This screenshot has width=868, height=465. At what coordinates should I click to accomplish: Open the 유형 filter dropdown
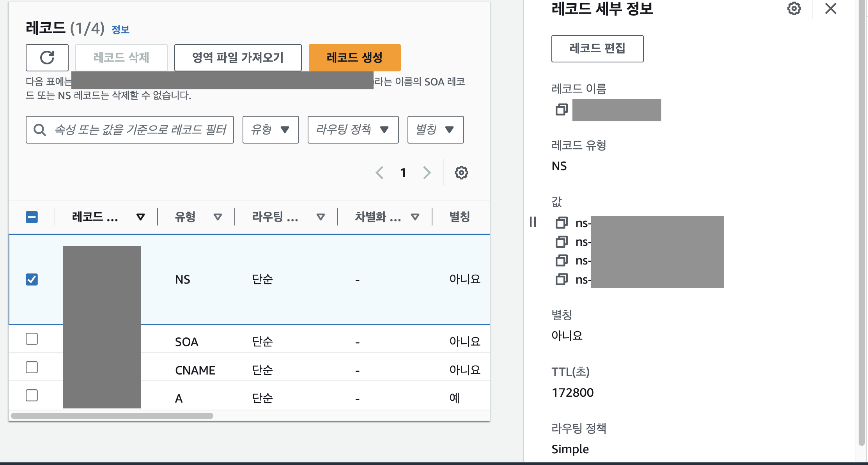[x=271, y=130]
